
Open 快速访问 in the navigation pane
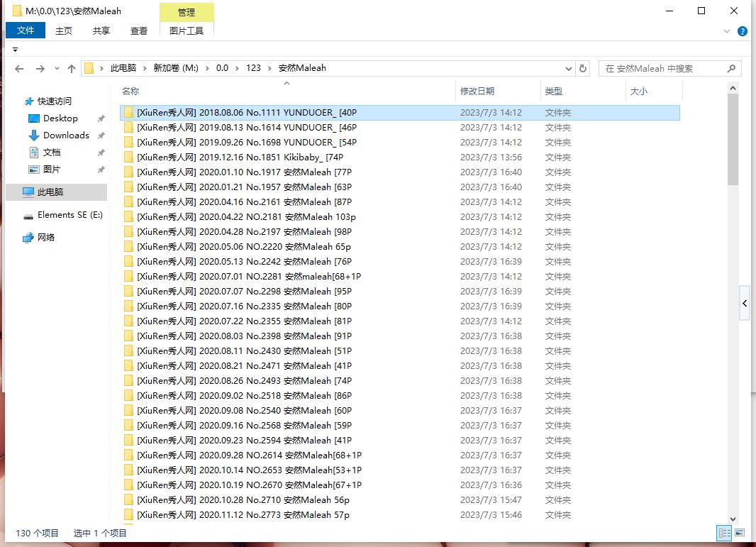[55, 101]
